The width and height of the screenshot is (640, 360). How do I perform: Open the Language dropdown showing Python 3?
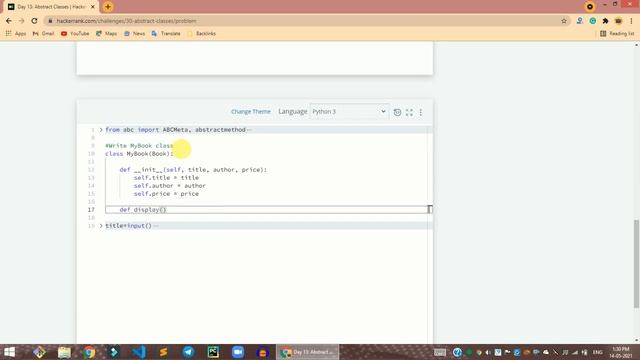click(x=349, y=111)
